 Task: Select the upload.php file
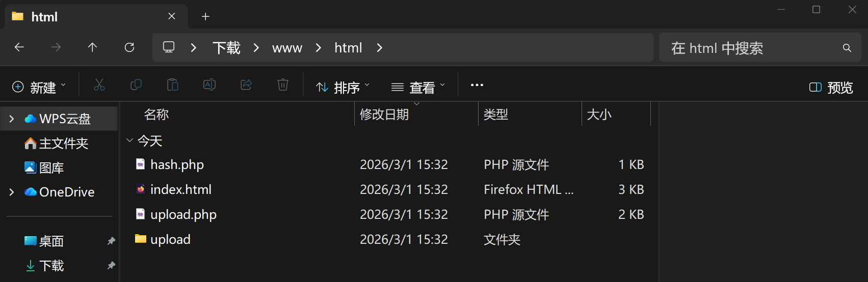click(183, 214)
